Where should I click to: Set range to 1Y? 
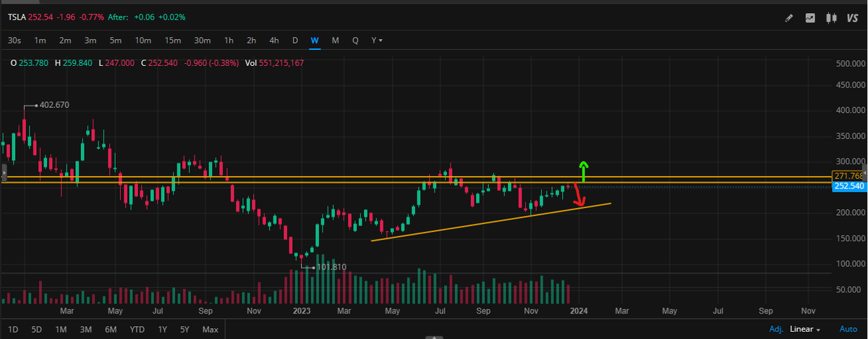click(x=163, y=330)
